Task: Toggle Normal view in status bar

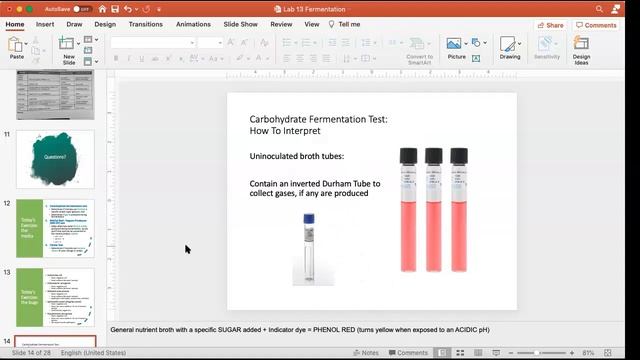Action: pyautogui.click(x=442, y=353)
